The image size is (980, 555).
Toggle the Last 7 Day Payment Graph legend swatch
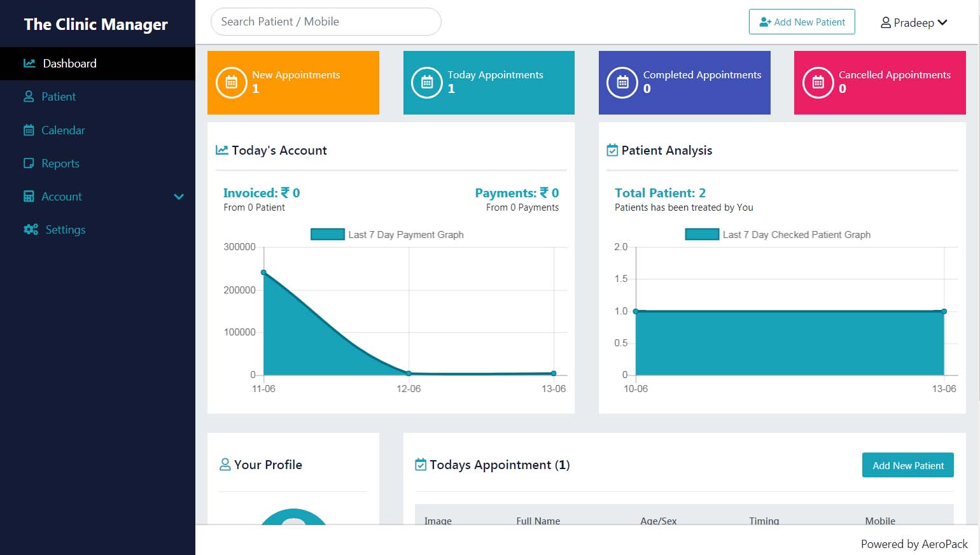coord(328,234)
